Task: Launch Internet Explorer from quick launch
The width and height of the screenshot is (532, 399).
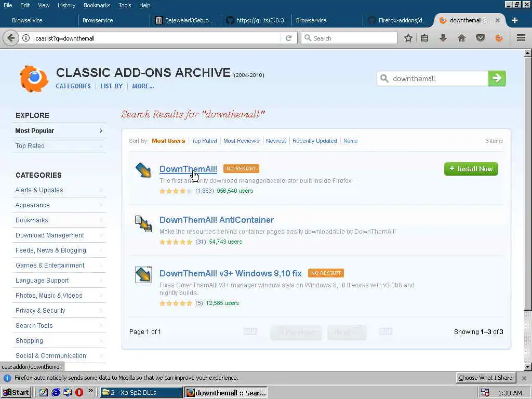Action: point(56,393)
